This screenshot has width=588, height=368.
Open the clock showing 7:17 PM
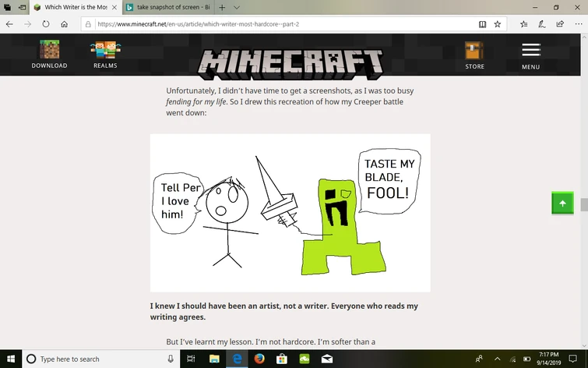[x=548, y=359]
